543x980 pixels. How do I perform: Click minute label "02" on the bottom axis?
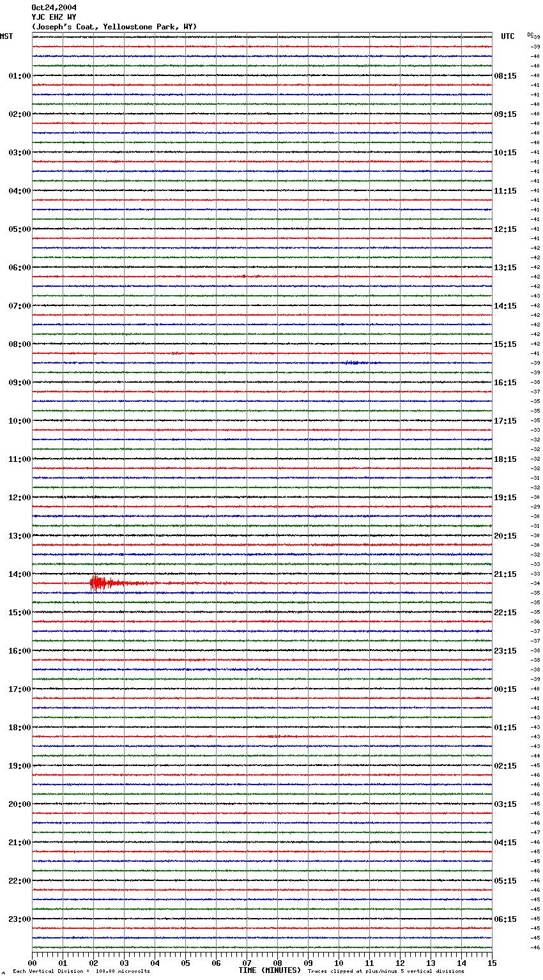tap(93, 963)
